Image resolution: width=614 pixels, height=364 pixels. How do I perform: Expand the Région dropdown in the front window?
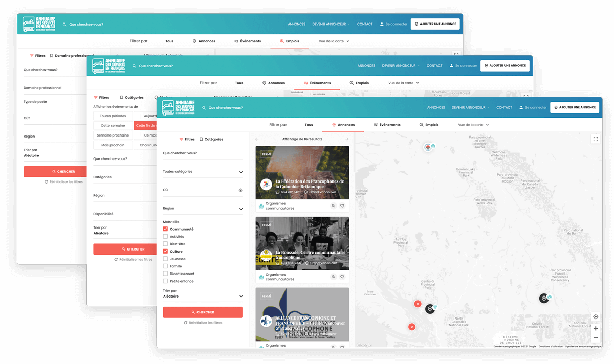pyautogui.click(x=203, y=209)
